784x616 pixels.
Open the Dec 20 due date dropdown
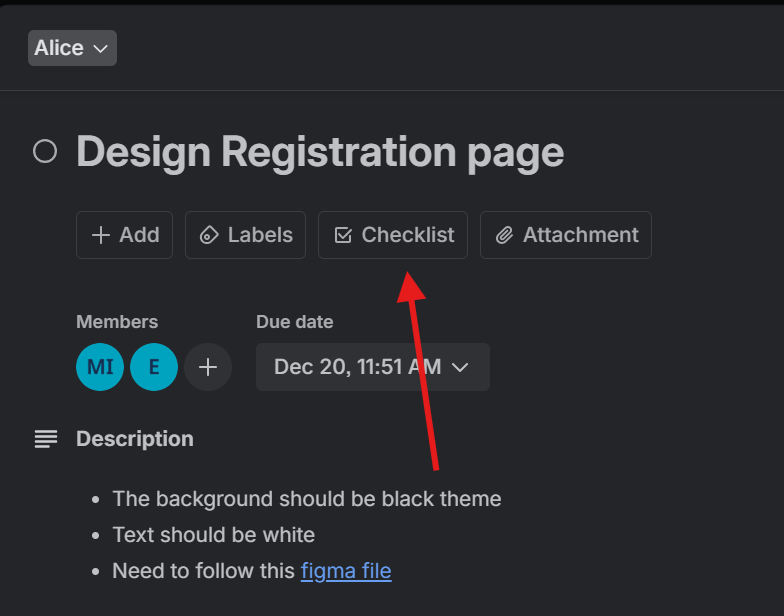click(373, 367)
